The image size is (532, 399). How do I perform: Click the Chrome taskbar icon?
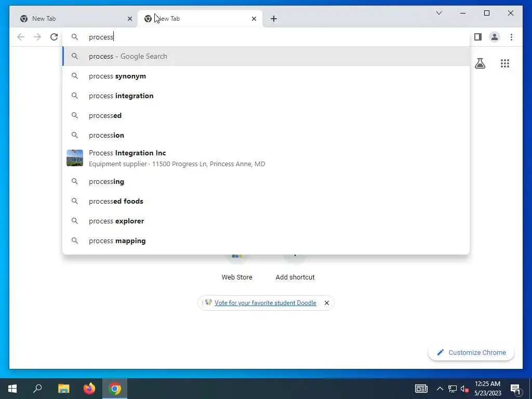(115, 389)
